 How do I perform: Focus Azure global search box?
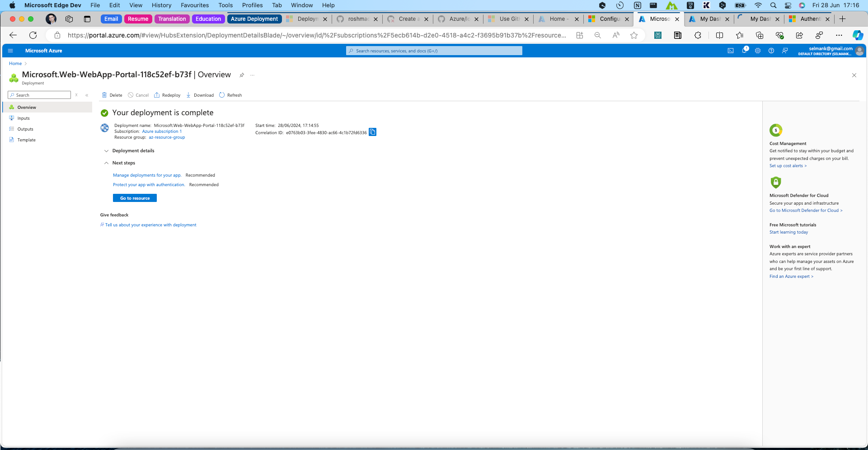pos(434,51)
